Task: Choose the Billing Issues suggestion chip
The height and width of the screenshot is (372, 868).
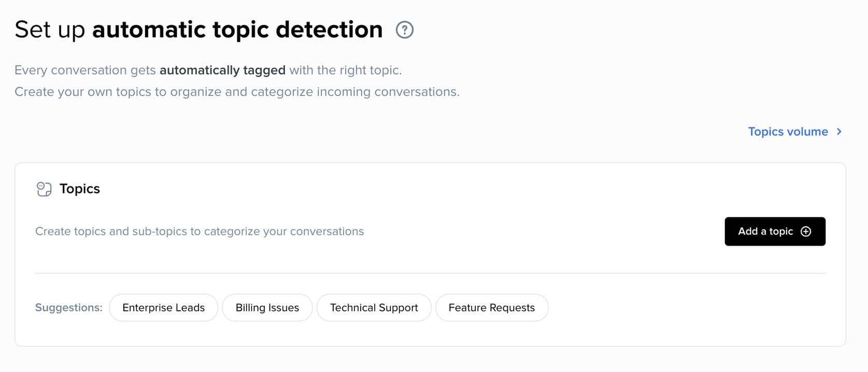Action: [x=267, y=308]
